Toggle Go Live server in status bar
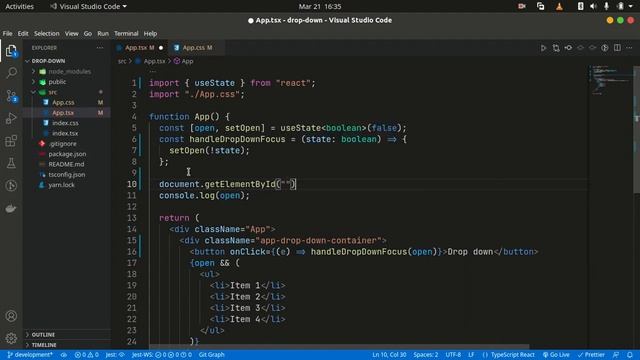 point(556,355)
